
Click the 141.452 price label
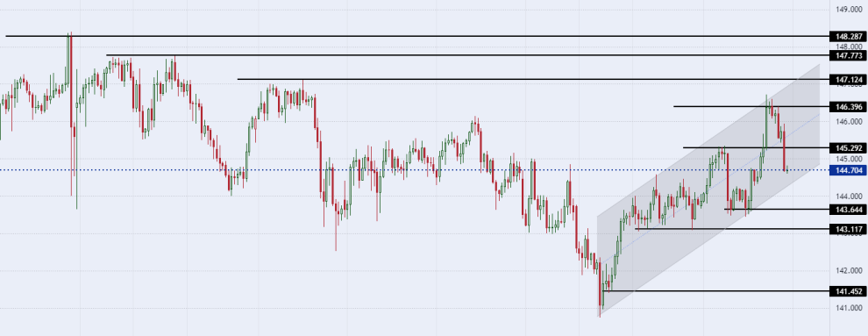click(x=848, y=291)
